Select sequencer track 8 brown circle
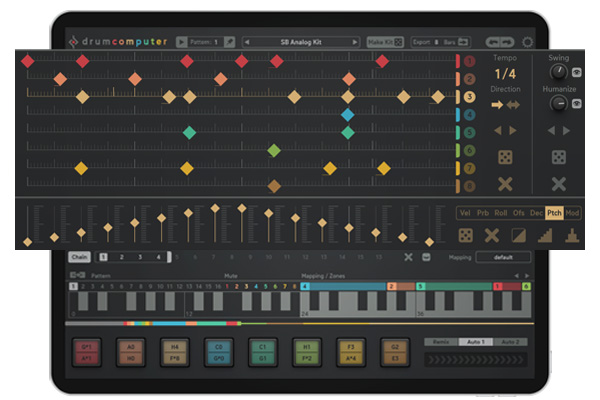This screenshot has height=400, width=600. click(x=470, y=186)
